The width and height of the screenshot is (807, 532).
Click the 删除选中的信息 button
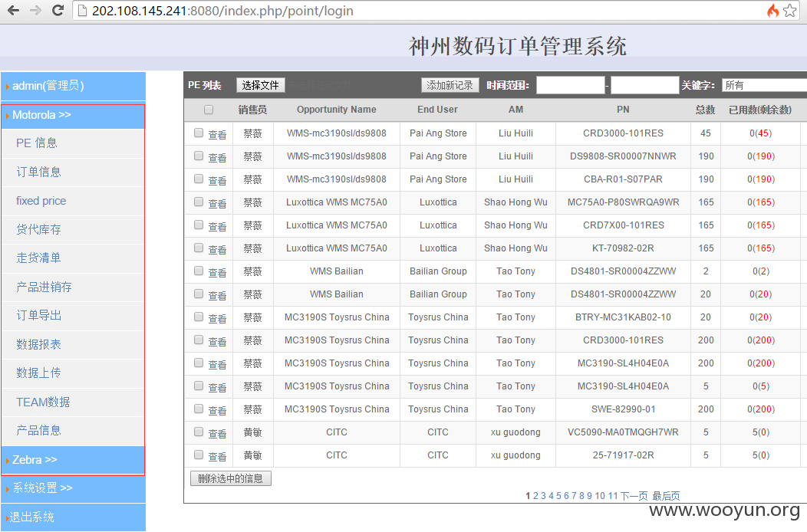(231, 478)
